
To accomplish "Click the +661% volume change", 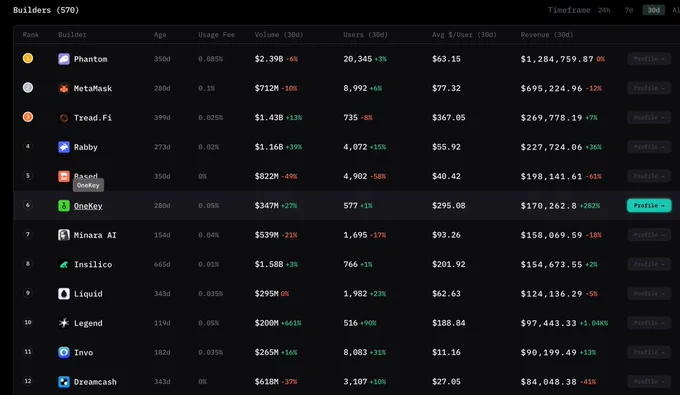I will click(x=291, y=323).
